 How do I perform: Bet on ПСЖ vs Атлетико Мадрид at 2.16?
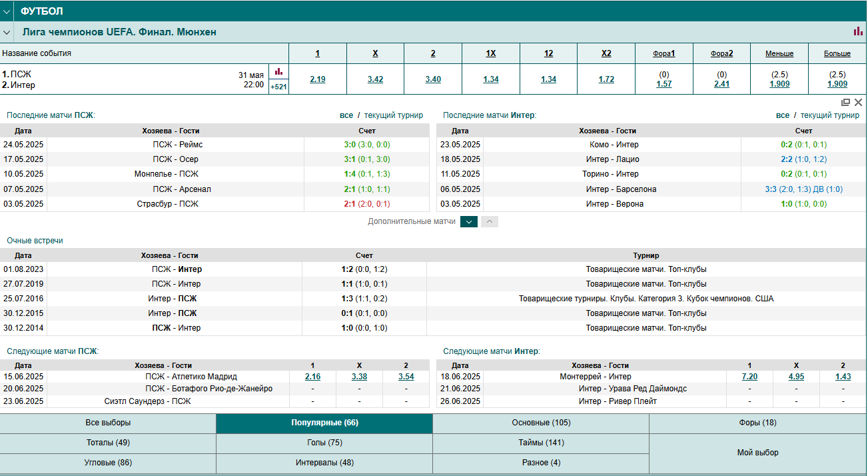[x=312, y=377]
